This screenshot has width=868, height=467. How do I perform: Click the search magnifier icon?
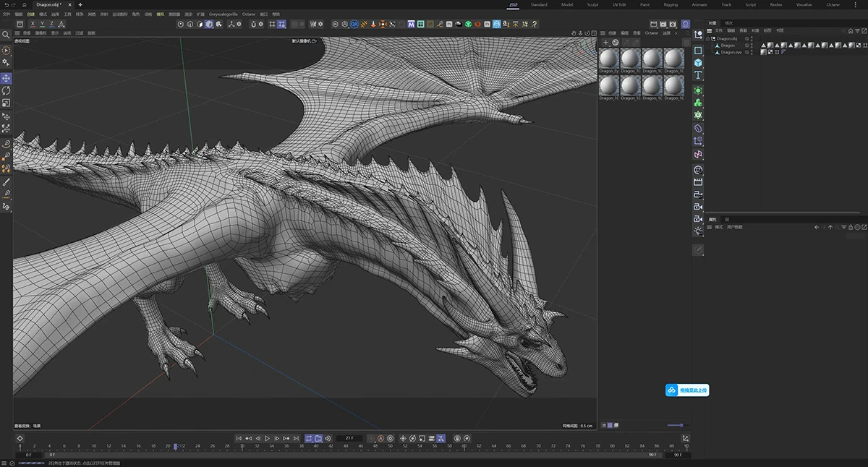tap(6, 35)
